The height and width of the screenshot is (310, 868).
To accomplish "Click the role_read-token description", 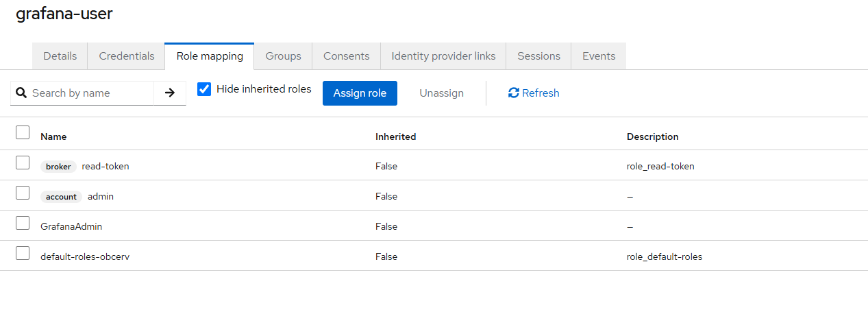I will [x=660, y=166].
